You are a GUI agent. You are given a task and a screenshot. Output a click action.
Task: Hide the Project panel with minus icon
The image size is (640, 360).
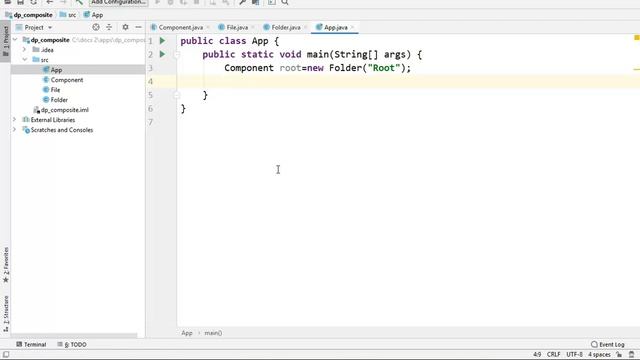point(138,27)
